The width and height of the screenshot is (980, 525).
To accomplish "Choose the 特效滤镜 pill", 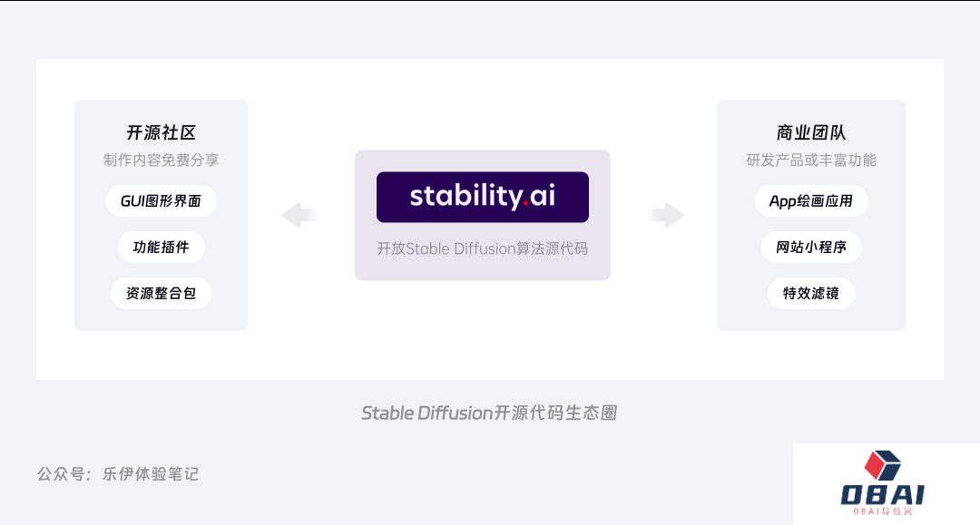I will [811, 294].
